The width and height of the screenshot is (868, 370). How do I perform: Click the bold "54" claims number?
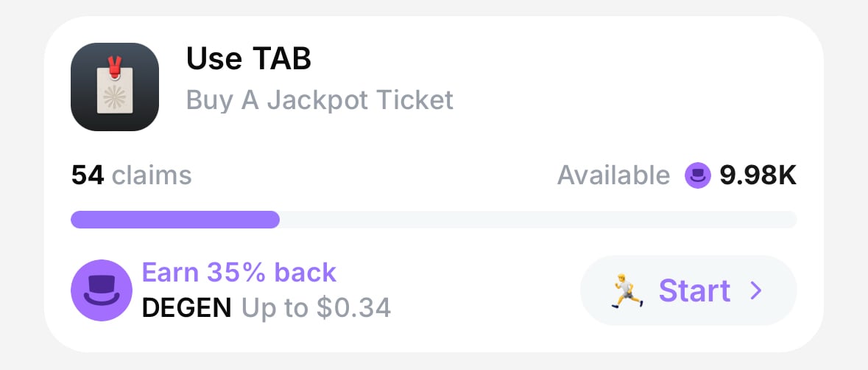(88, 176)
